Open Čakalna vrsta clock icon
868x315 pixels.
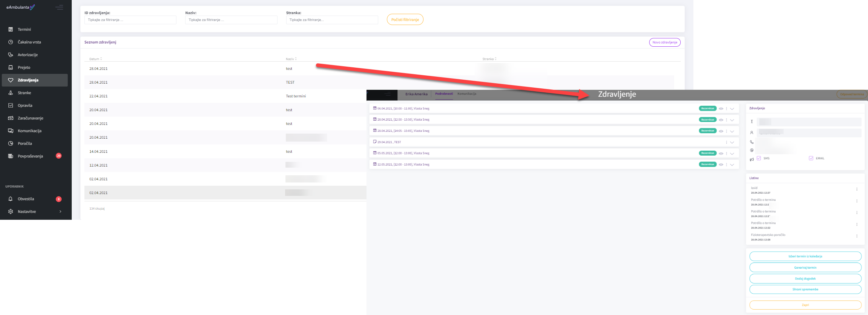(11, 42)
